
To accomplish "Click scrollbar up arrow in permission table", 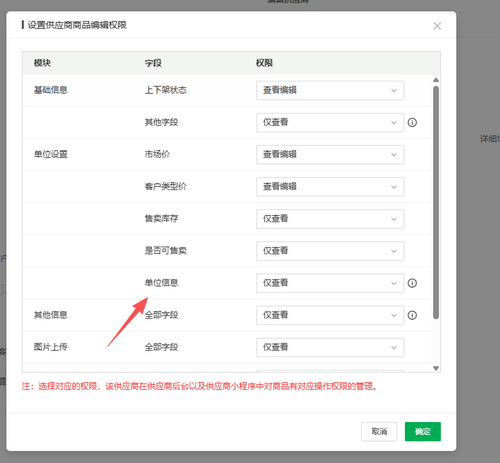I will tap(436, 80).
